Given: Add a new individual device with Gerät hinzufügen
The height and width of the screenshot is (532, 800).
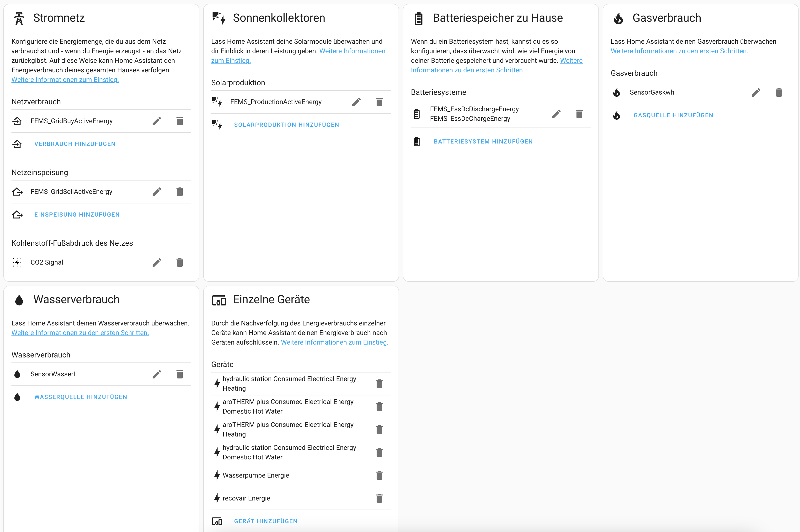Looking at the screenshot, I should point(265,521).
